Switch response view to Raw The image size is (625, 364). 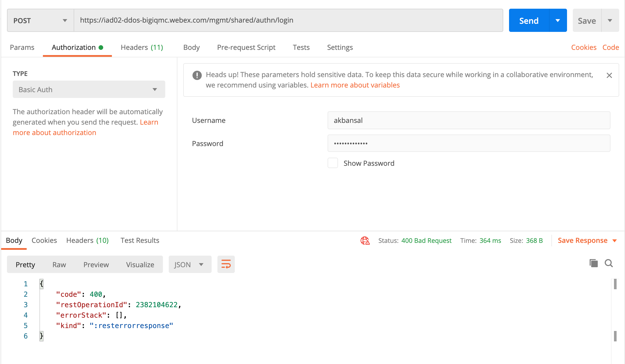pos(59,265)
